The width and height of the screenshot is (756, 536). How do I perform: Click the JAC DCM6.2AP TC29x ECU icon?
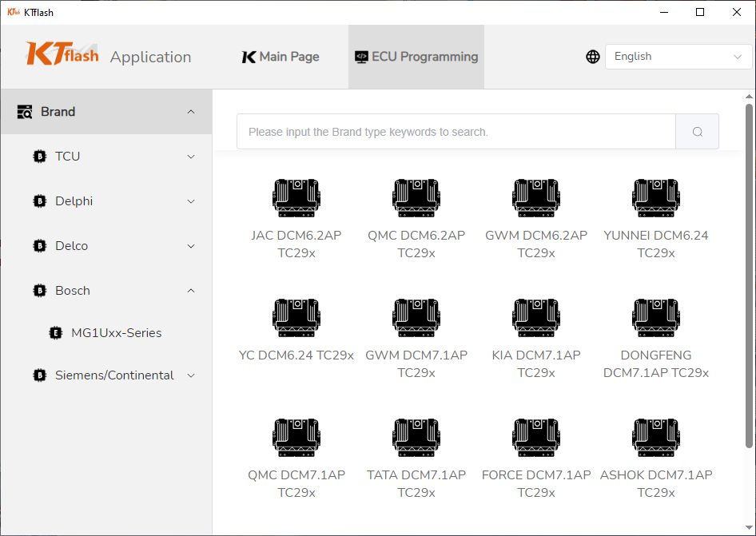point(296,197)
